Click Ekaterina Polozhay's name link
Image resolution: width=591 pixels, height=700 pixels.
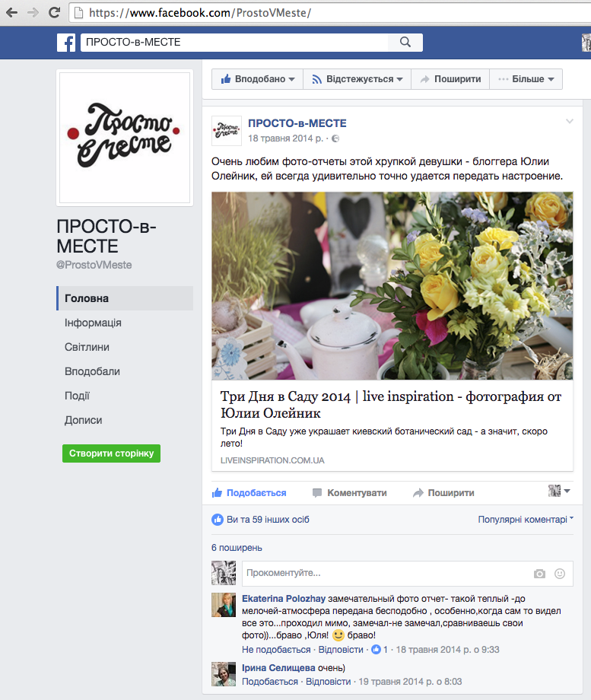(284, 599)
